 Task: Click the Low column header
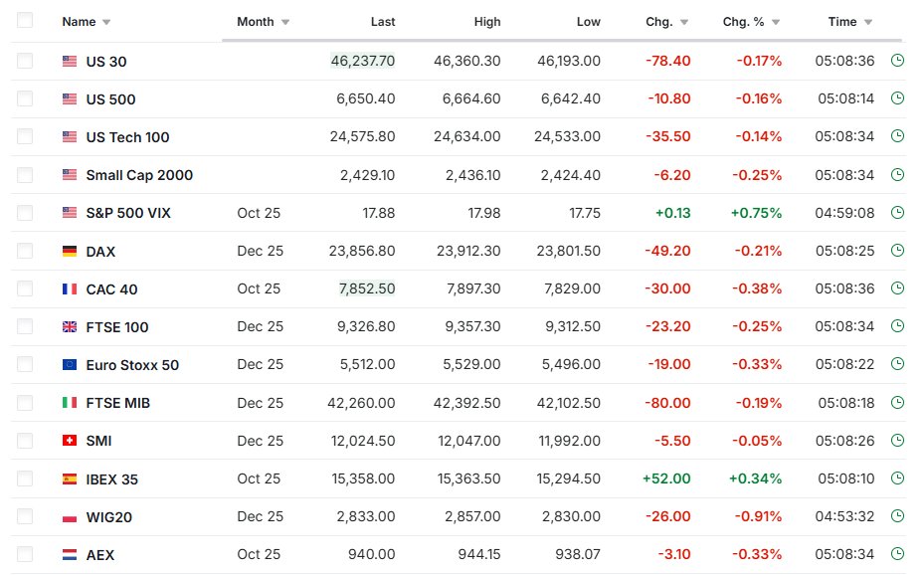pos(589,22)
